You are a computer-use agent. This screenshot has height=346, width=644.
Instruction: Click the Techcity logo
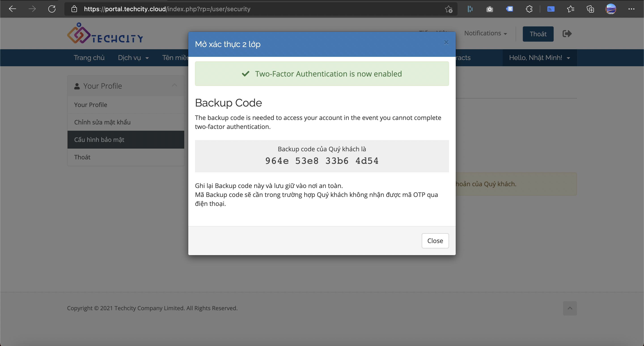(105, 34)
